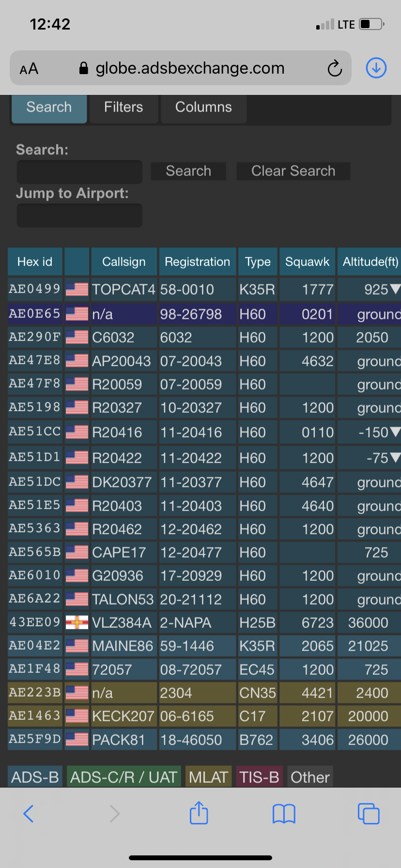
Task: Select callsign MAINE86
Action: (123, 646)
